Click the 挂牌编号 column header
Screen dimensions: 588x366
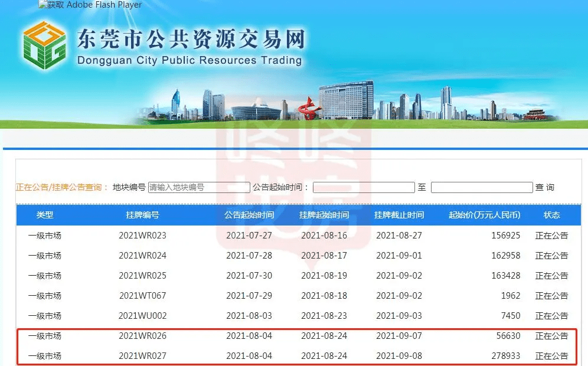point(142,215)
